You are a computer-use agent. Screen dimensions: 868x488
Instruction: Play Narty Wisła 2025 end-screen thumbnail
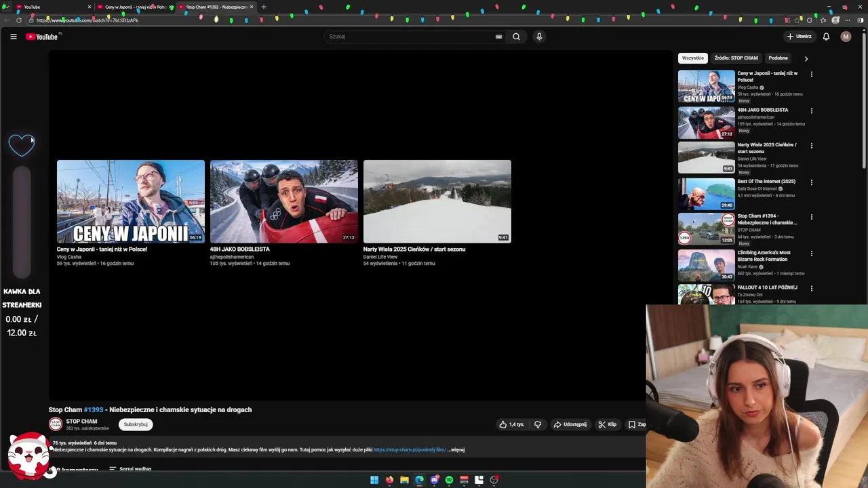[x=437, y=201]
